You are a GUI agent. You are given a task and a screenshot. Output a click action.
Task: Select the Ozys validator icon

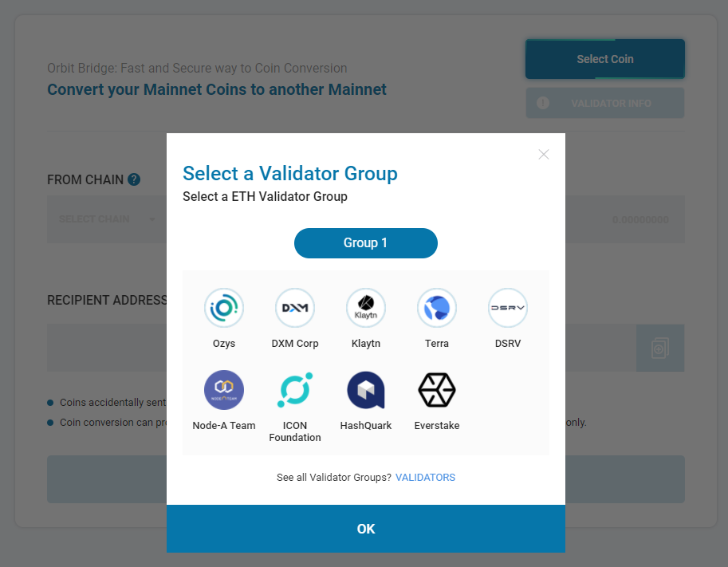(x=224, y=308)
